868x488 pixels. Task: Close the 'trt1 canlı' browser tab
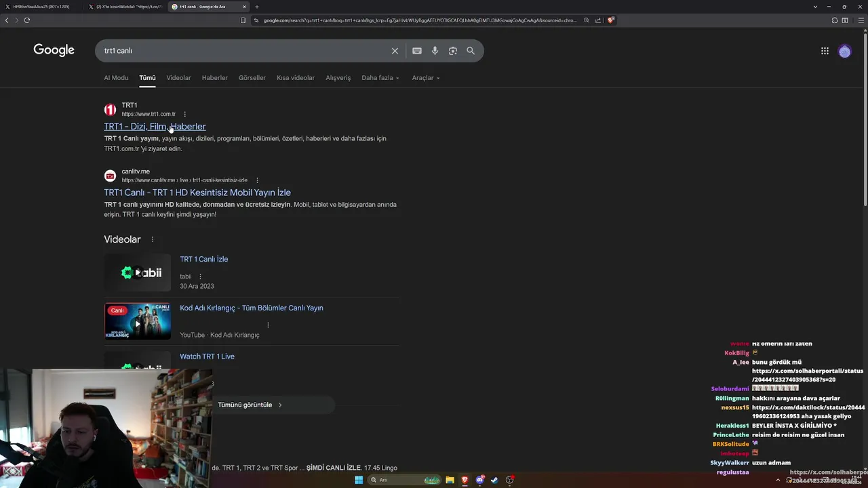click(245, 7)
